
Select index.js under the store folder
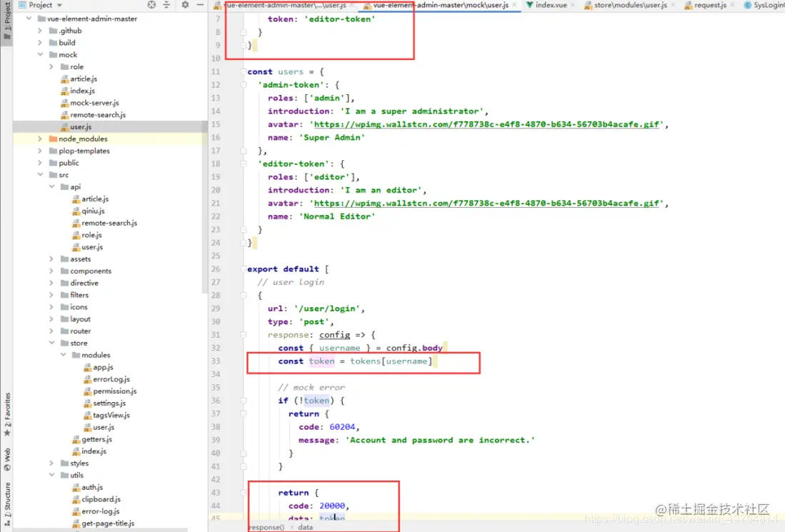pyautogui.click(x=94, y=451)
